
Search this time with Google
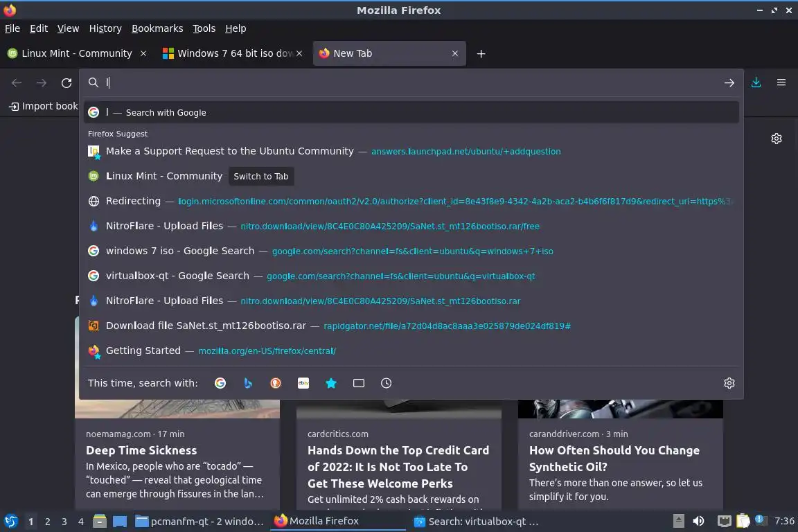click(220, 383)
